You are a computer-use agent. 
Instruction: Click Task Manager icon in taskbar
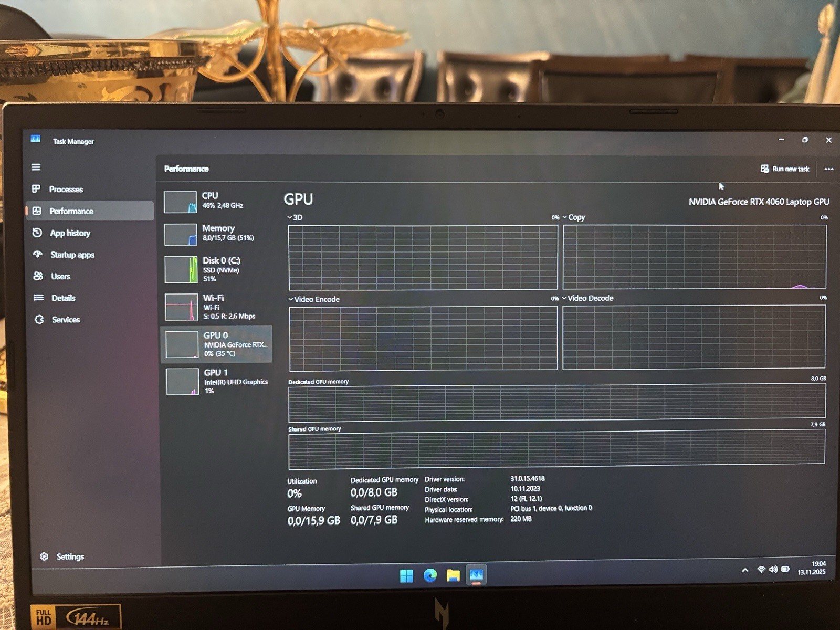tap(476, 575)
